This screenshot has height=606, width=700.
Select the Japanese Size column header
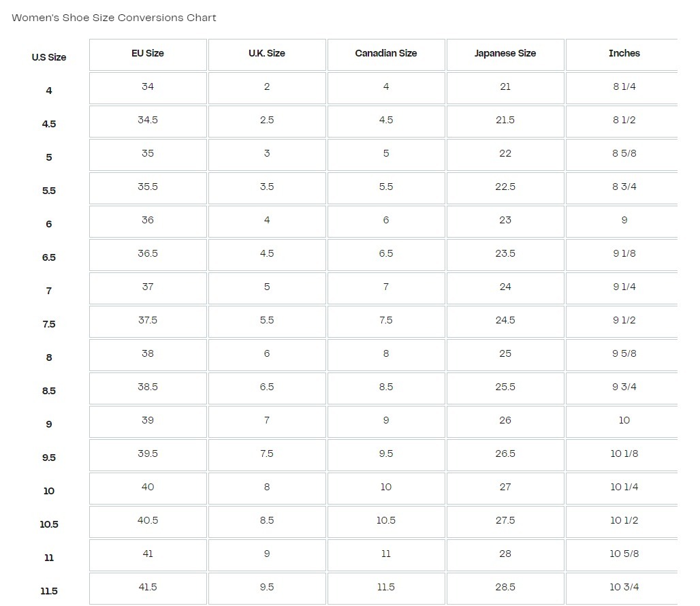505,53
